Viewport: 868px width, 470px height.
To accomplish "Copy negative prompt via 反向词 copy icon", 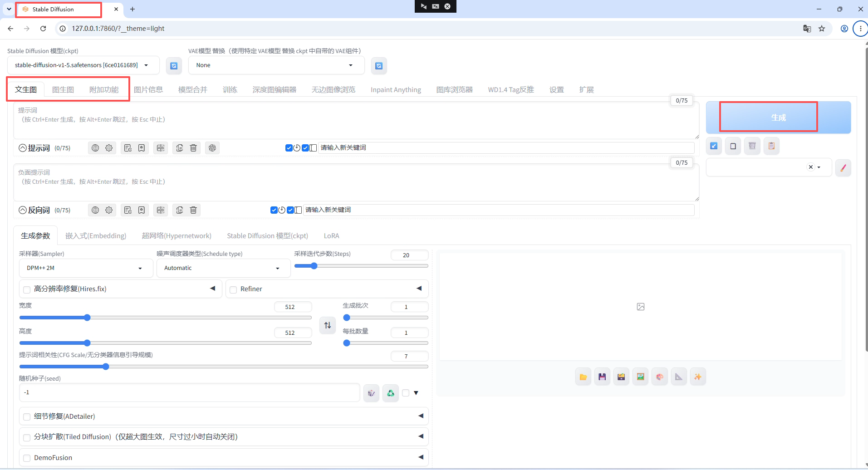I will [180, 210].
